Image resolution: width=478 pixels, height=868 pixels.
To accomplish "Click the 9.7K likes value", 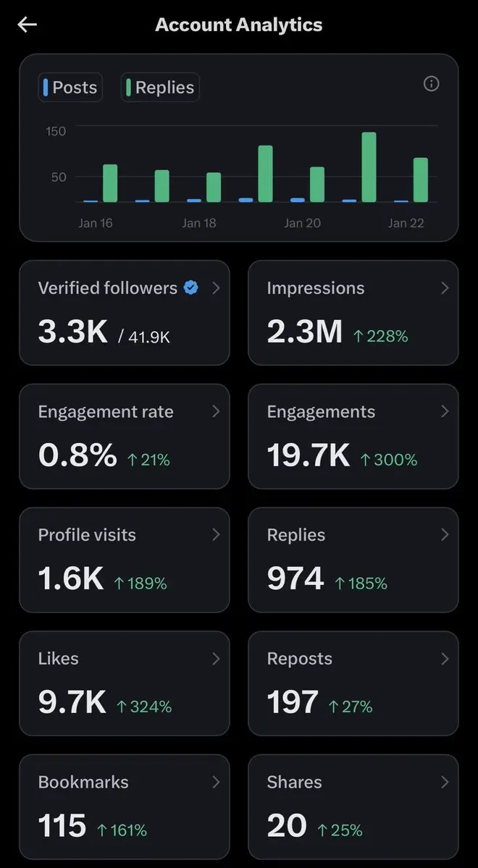I will 72,702.
